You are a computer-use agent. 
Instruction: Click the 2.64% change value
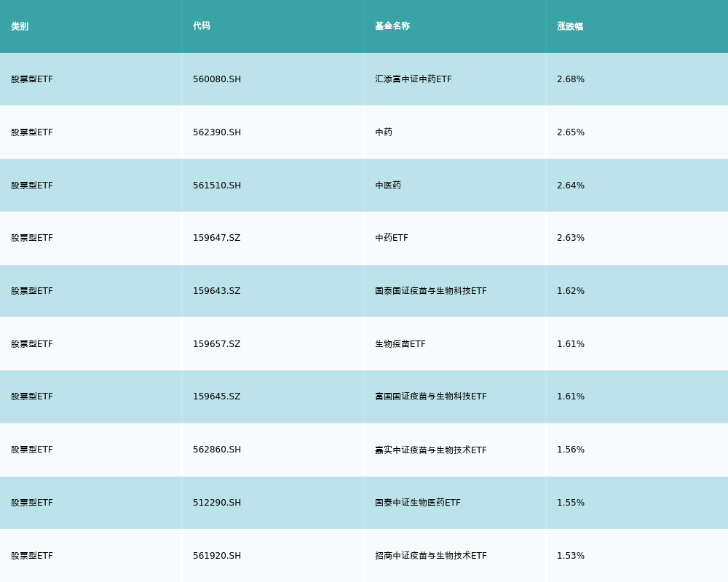(x=571, y=186)
